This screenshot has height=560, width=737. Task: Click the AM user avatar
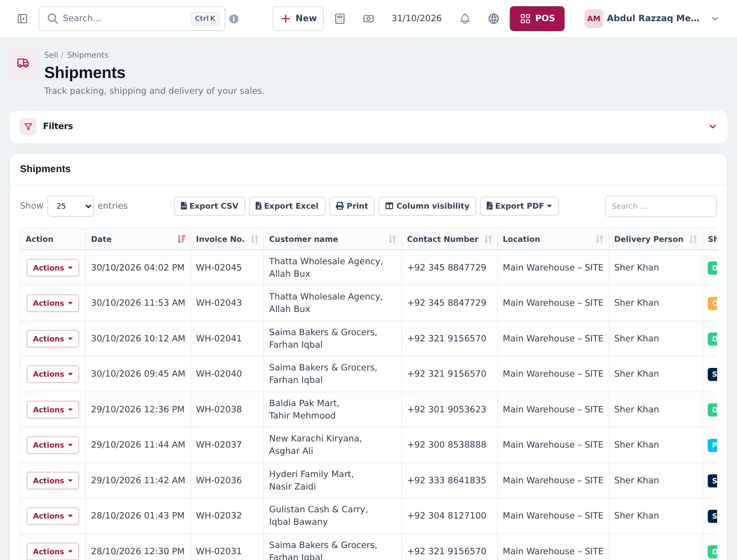[x=593, y=19]
